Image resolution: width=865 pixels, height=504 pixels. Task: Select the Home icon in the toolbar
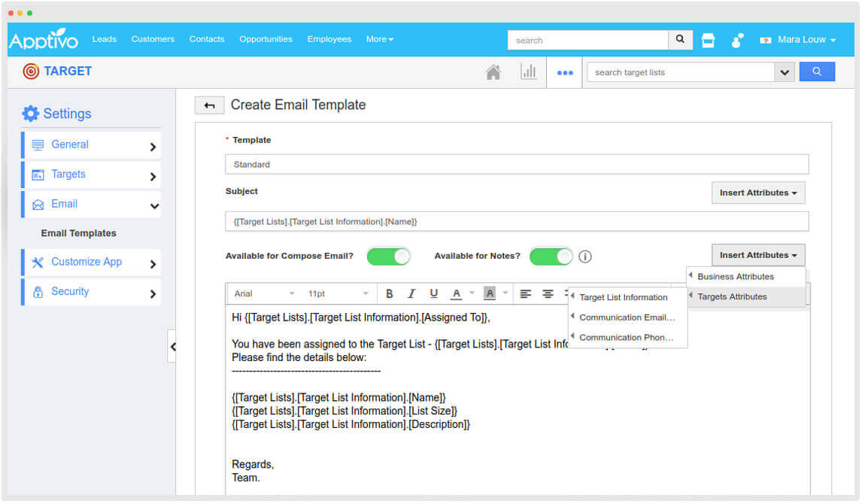pos(493,71)
